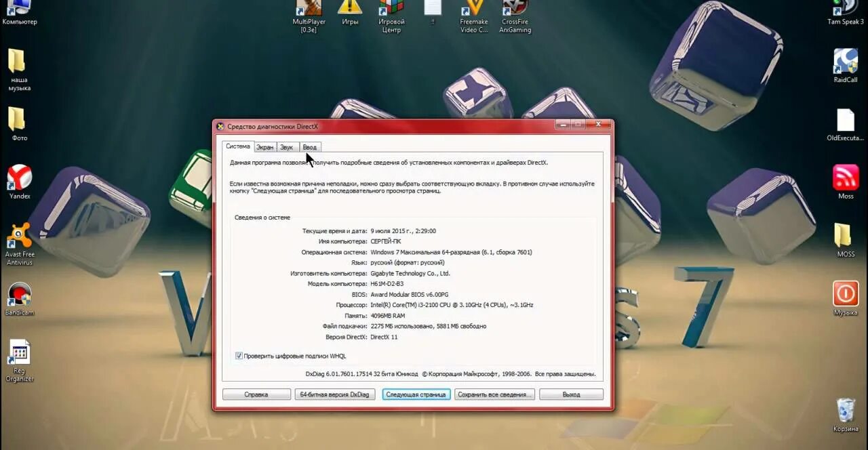868x450 pixels.
Task: Switch to the Экран tab
Action: point(265,147)
